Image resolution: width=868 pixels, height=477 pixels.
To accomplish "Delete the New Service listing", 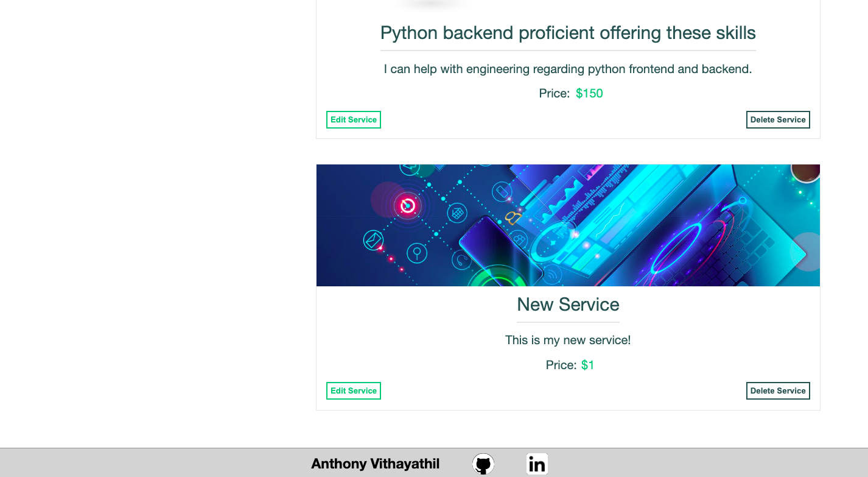I will [778, 390].
